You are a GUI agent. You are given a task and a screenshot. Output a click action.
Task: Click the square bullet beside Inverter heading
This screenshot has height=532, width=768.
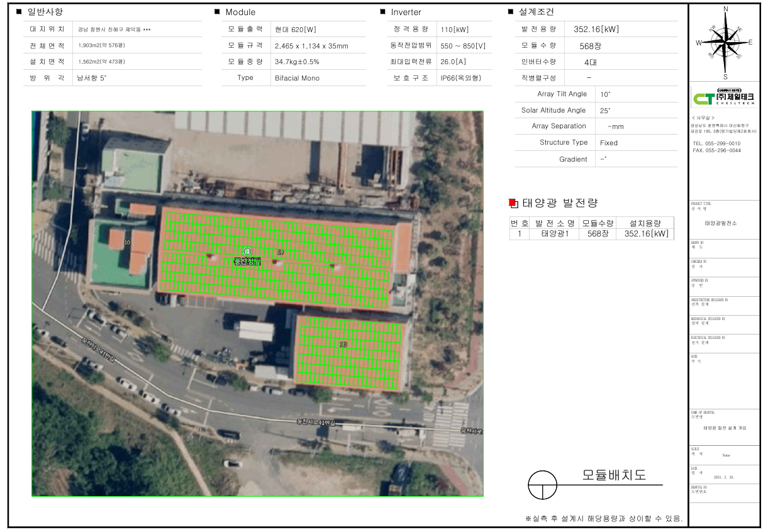(x=382, y=12)
